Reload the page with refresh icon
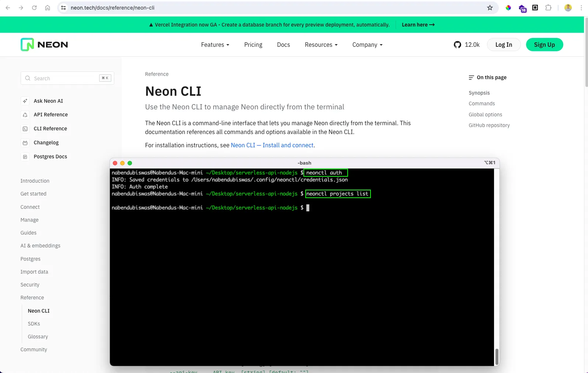The height and width of the screenshot is (373, 588). (x=34, y=8)
